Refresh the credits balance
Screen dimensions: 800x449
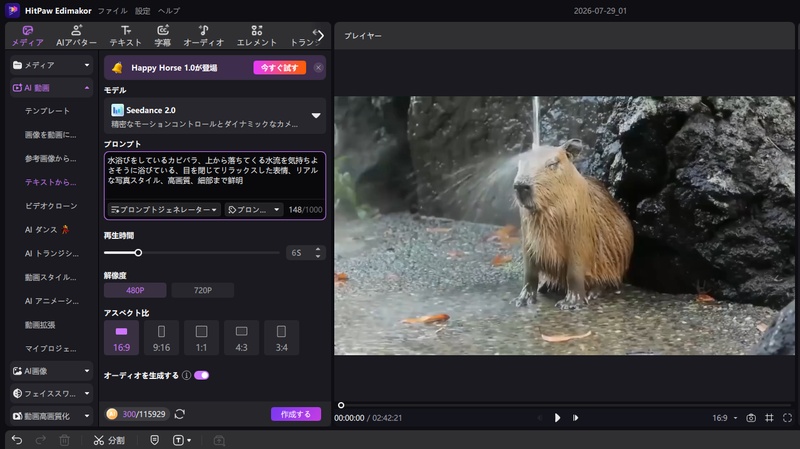pos(180,414)
